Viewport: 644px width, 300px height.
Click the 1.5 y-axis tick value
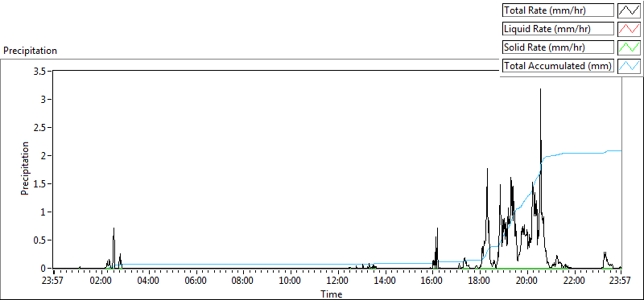coord(39,184)
